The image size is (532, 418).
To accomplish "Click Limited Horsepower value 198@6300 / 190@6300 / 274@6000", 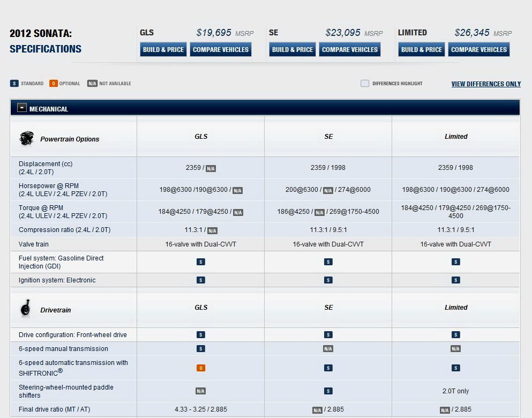I will pos(456,190).
